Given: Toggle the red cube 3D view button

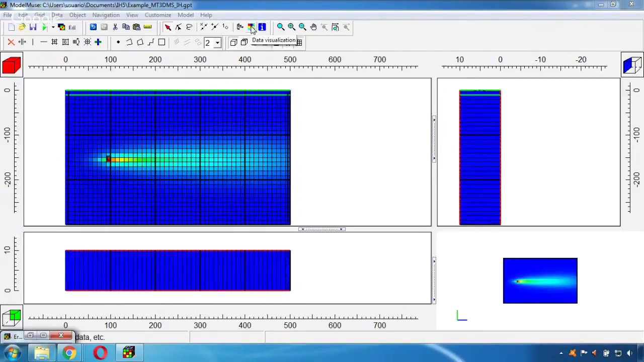Looking at the screenshot, I should tap(11, 65).
